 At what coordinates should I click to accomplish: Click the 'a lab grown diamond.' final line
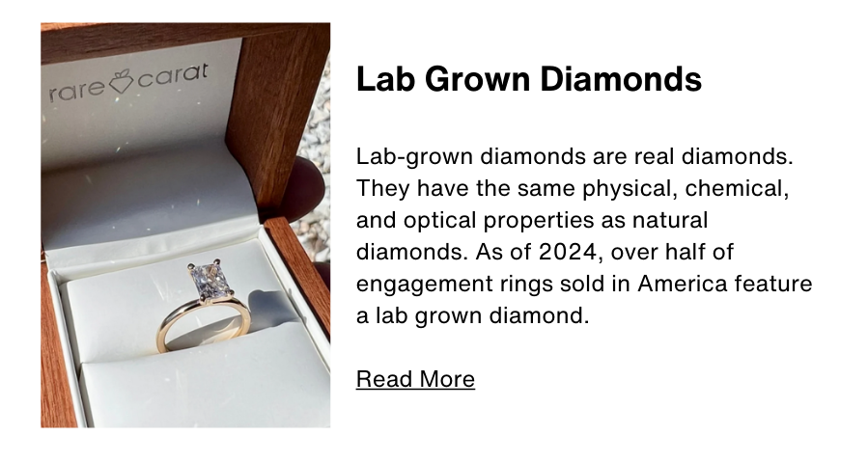tap(472, 315)
